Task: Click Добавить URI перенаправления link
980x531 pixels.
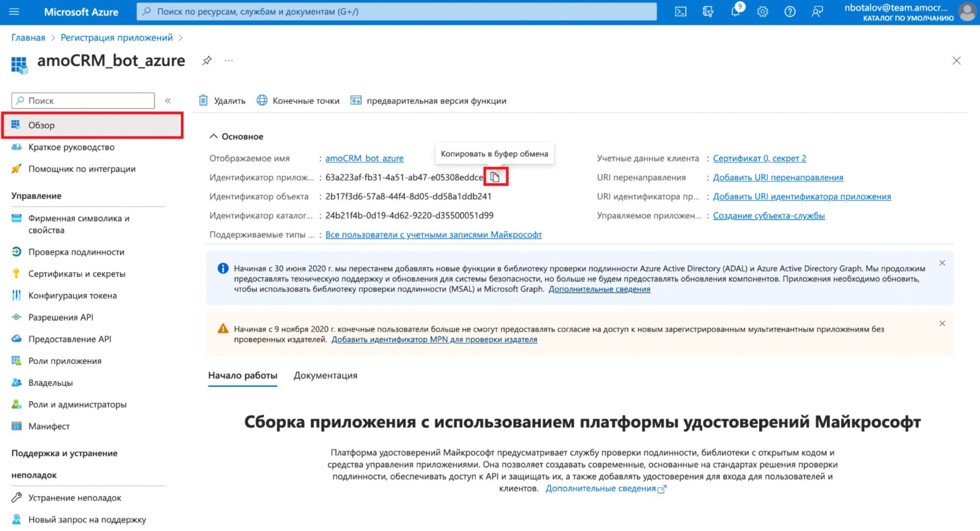Action: tap(778, 177)
